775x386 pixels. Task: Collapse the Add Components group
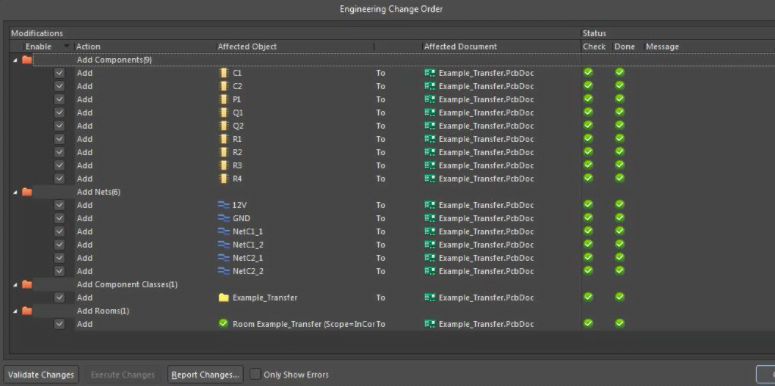point(14,60)
